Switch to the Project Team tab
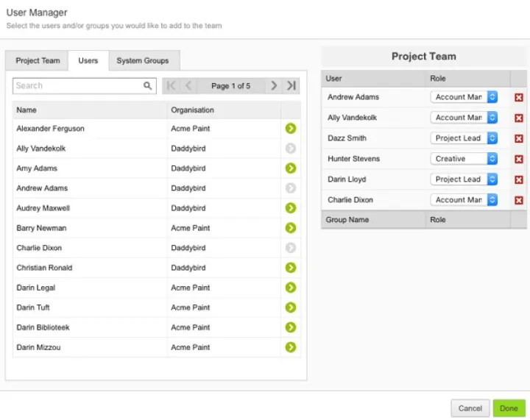This screenshot has height=420, width=530. click(38, 61)
